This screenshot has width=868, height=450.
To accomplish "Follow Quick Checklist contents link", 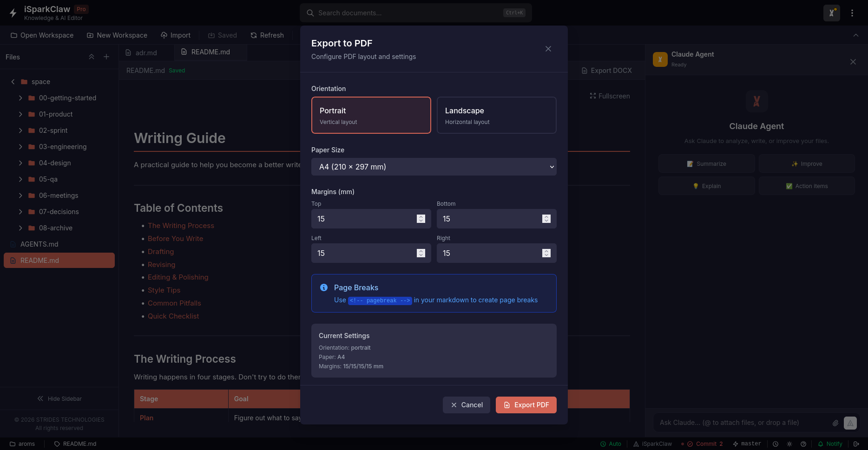I will click(x=173, y=316).
